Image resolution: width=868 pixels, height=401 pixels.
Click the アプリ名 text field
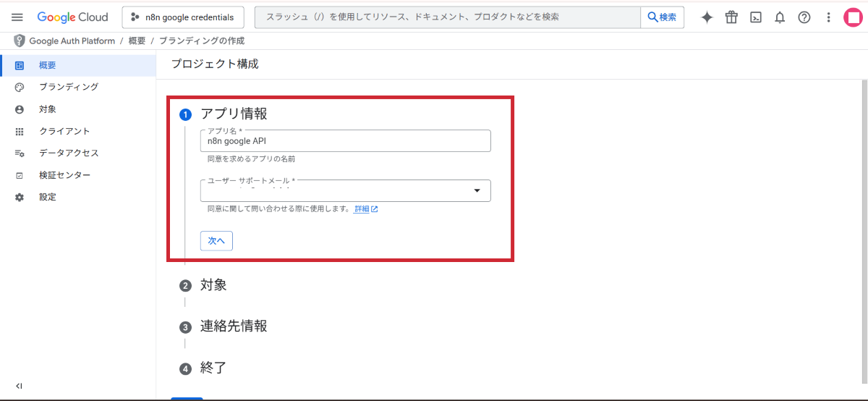pyautogui.click(x=345, y=142)
